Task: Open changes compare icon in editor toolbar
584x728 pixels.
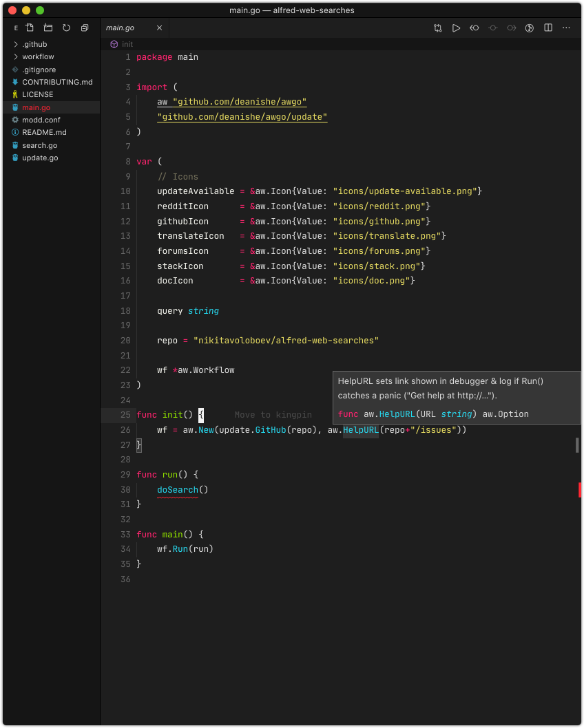Action: [437, 28]
